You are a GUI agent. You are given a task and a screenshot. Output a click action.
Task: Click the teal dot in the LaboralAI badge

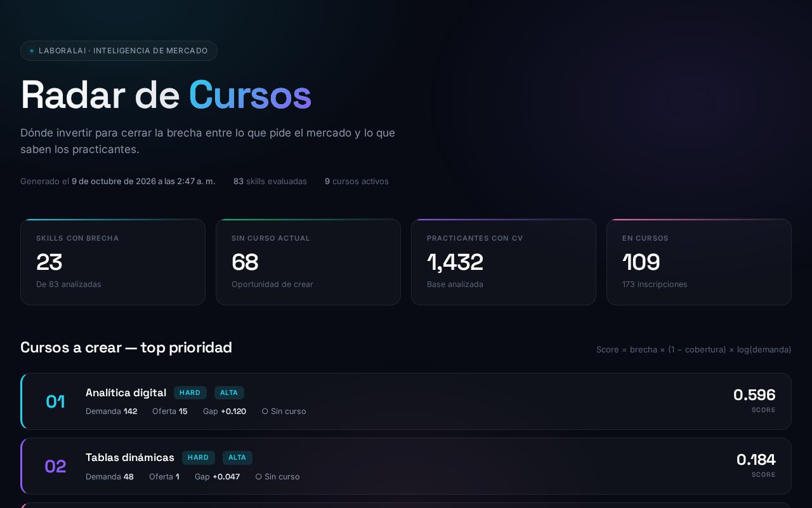32,51
